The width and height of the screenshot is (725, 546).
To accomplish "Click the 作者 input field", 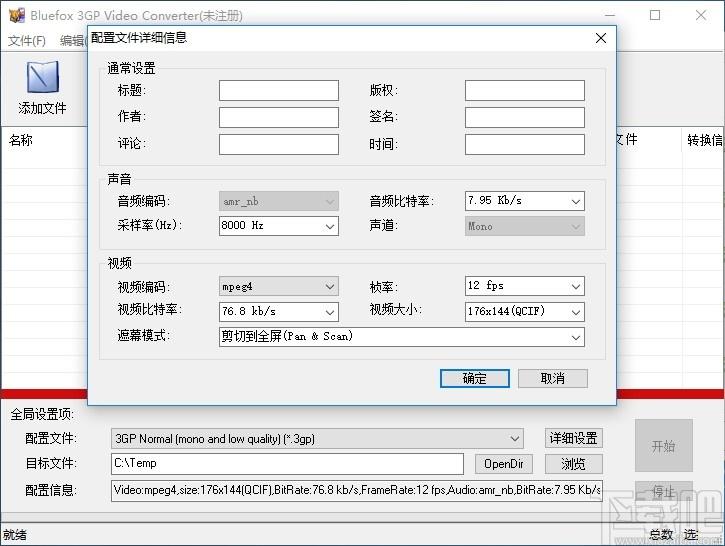I will click(x=279, y=117).
